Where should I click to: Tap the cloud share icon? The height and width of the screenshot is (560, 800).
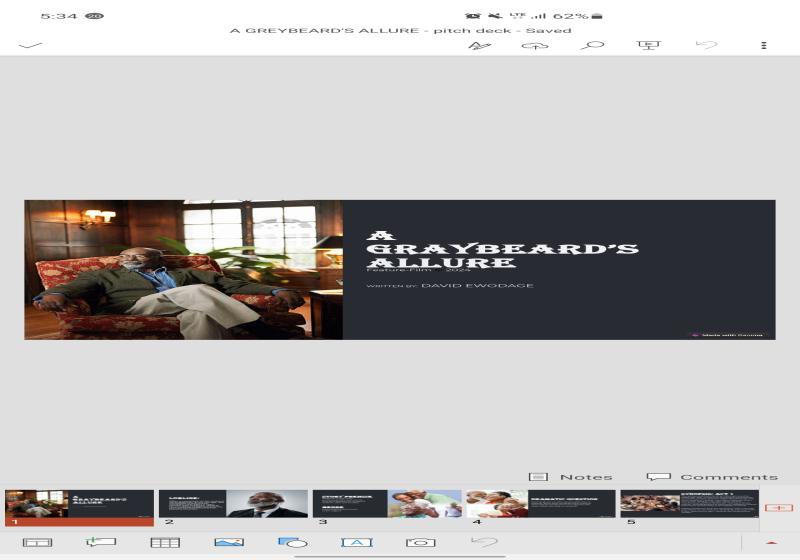point(535,45)
